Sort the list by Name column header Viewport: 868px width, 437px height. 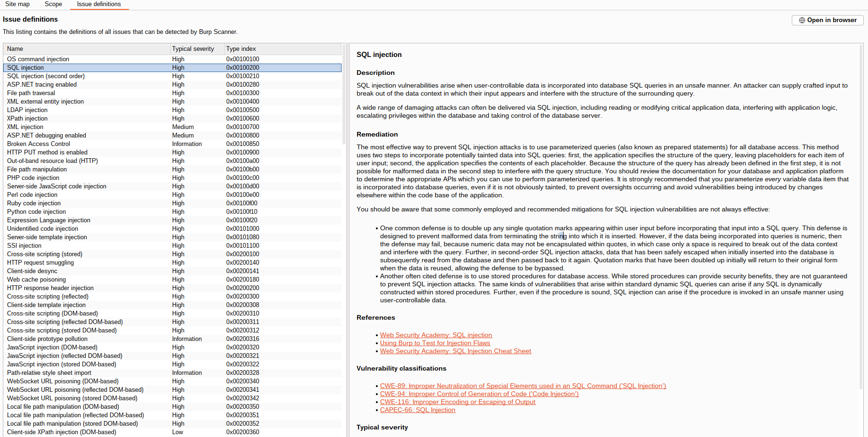coord(87,49)
